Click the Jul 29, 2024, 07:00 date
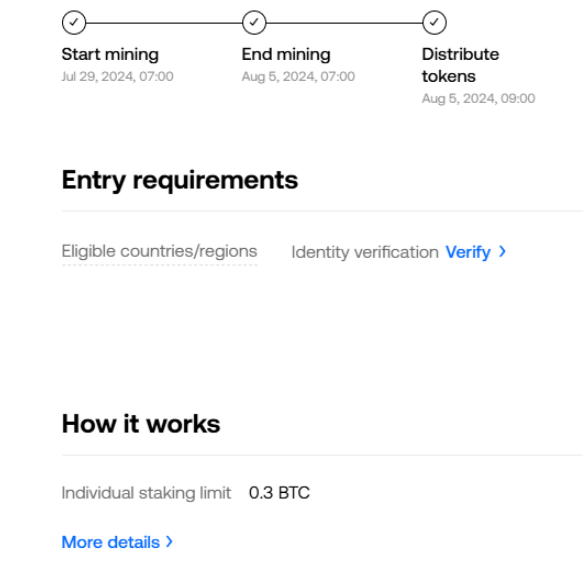The image size is (583, 581). (117, 77)
